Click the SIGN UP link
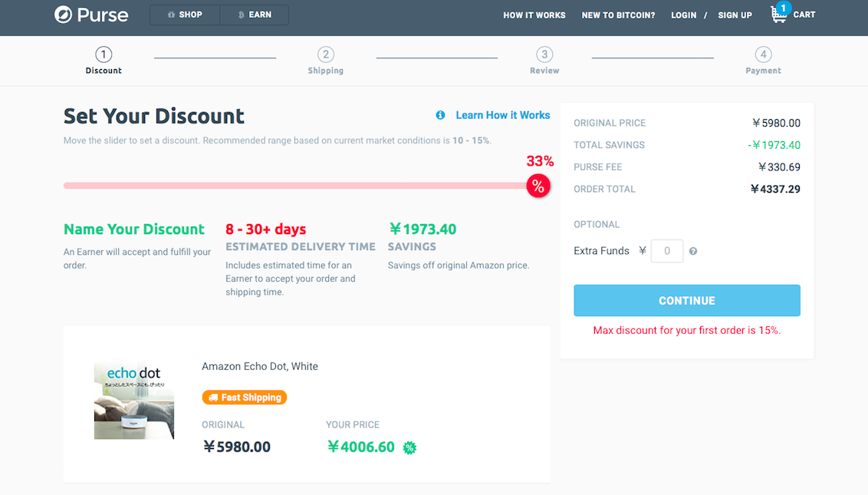The image size is (868, 495). point(735,15)
